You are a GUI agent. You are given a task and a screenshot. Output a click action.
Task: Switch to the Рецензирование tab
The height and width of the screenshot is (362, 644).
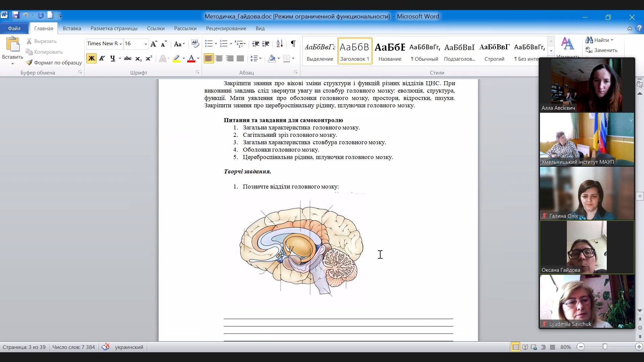226,29
